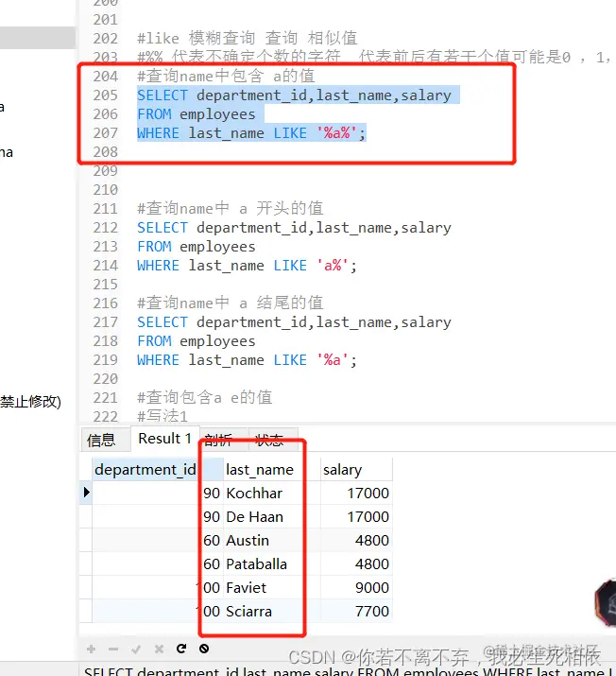Click the refresh results icon

coord(181,649)
